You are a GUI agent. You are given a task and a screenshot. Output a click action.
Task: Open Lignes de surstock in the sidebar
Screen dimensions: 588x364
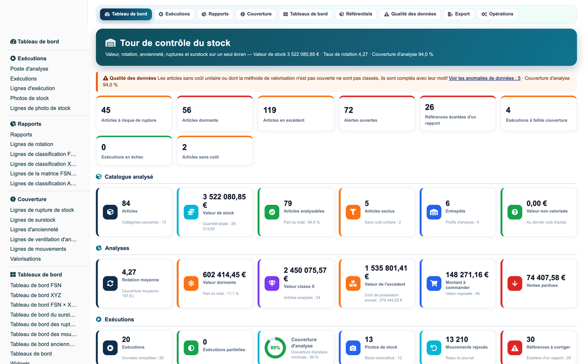click(x=33, y=220)
